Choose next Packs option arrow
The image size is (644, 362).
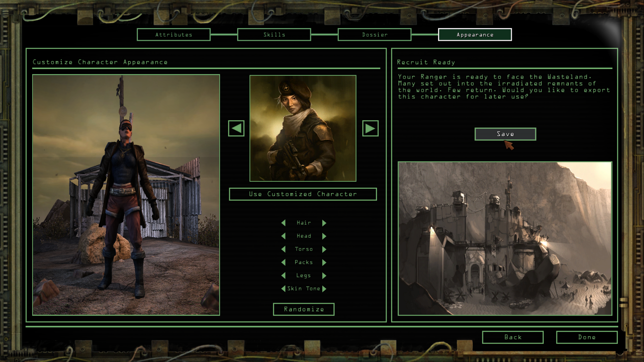click(x=324, y=262)
